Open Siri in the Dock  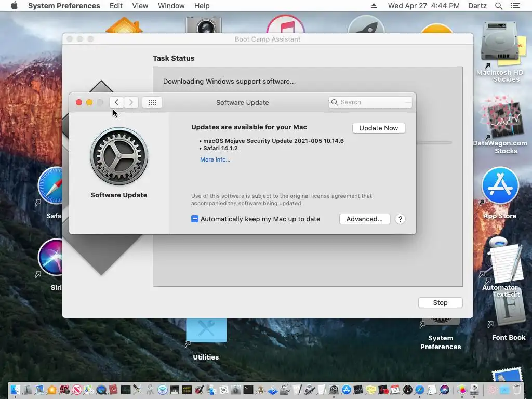tap(445, 390)
